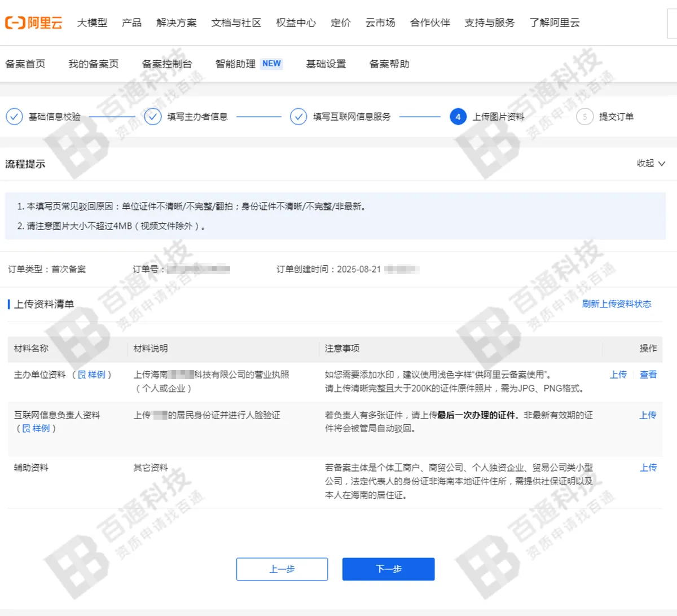Click the tip about 常见驳回原因

click(192, 206)
